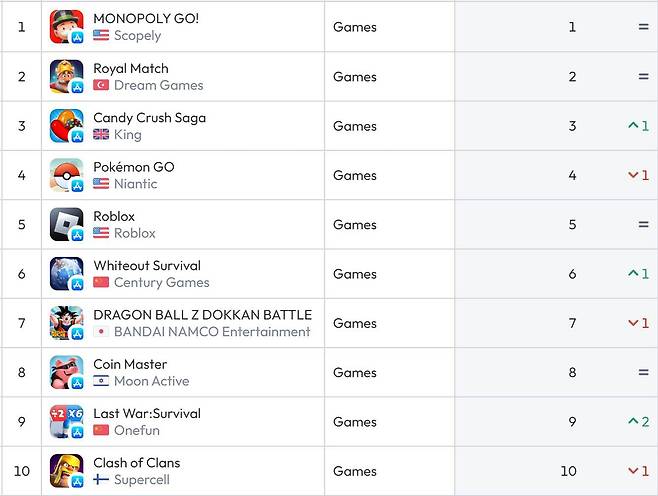Select the Dragon Ball Z Dokkan Battle icon

[x=66, y=323]
